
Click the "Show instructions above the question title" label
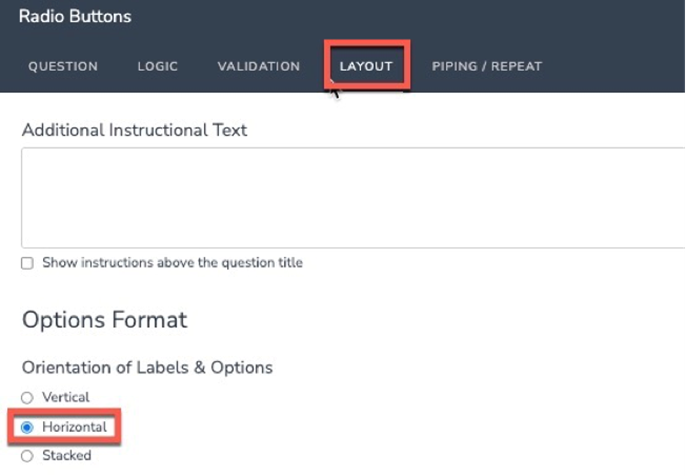coord(172,263)
